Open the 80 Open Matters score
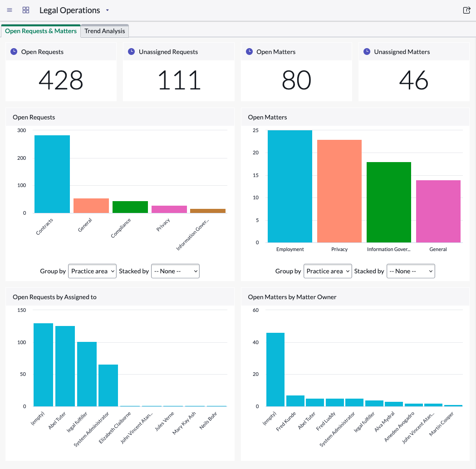The image size is (476, 469). click(x=297, y=80)
